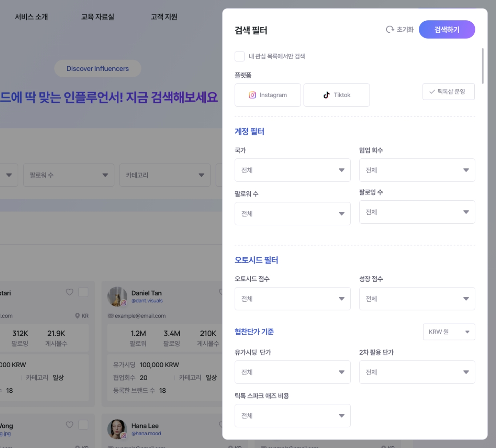Open the 국가 dropdown
The width and height of the screenshot is (496, 448).
(292, 170)
